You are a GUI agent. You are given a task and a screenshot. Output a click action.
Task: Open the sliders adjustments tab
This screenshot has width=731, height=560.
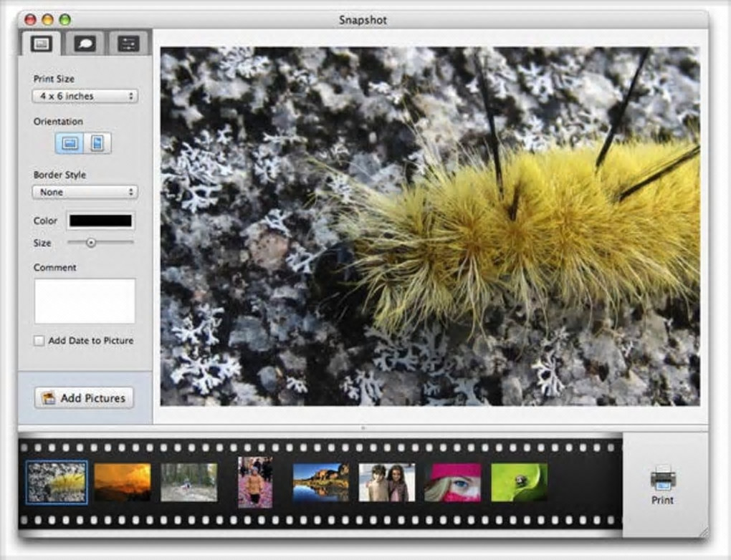coord(128,44)
